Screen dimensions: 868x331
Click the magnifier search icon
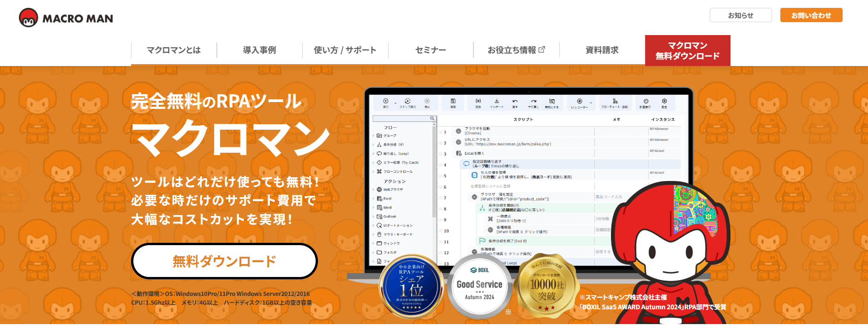click(x=432, y=119)
